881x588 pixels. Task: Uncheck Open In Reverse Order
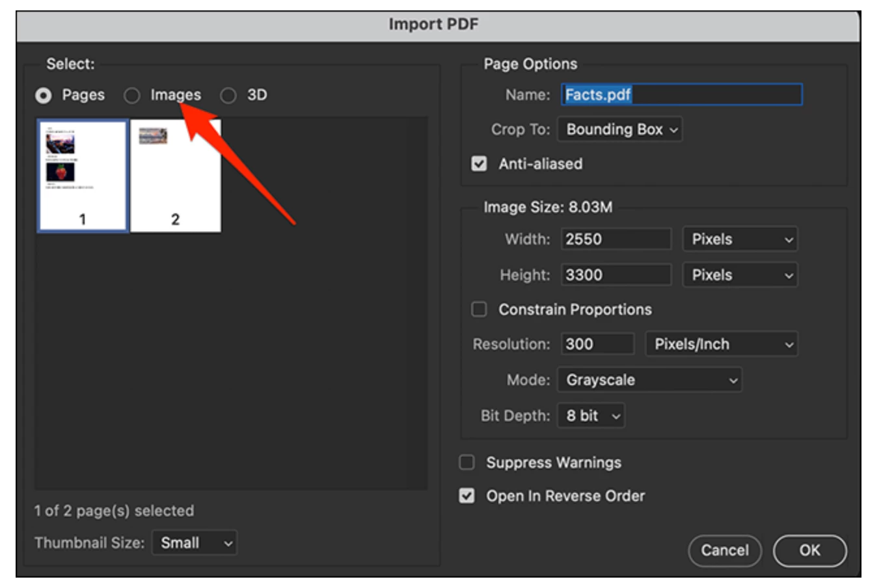tap(467, 496)
